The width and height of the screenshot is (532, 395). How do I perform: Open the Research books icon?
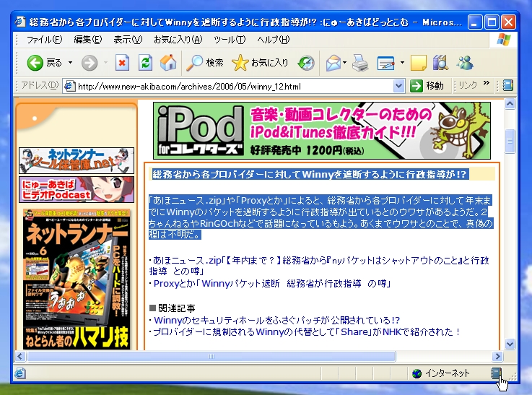click(x=440, y=63)
